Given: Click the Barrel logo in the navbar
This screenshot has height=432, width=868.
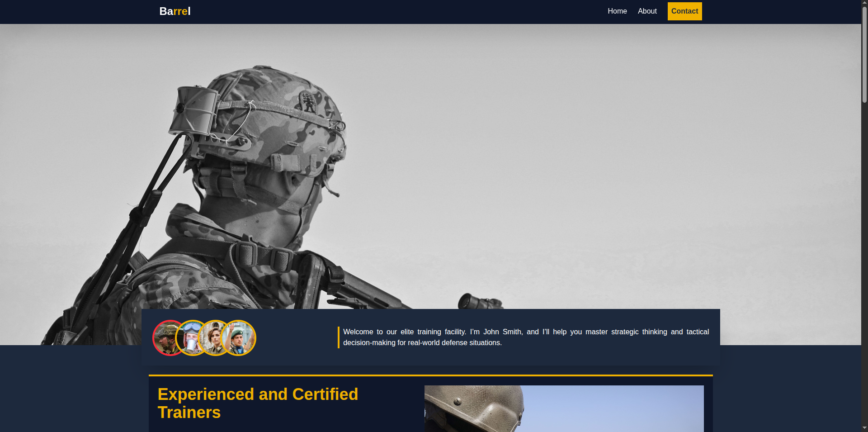Looking at the screenshot, I should click(175, 11).
